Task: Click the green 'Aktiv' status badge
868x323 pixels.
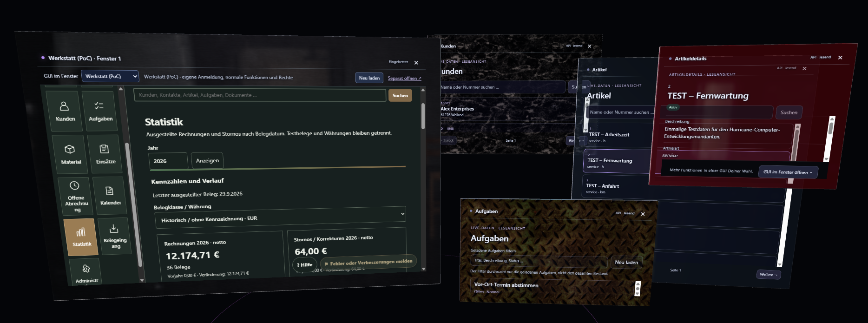Action: (673, 107)
